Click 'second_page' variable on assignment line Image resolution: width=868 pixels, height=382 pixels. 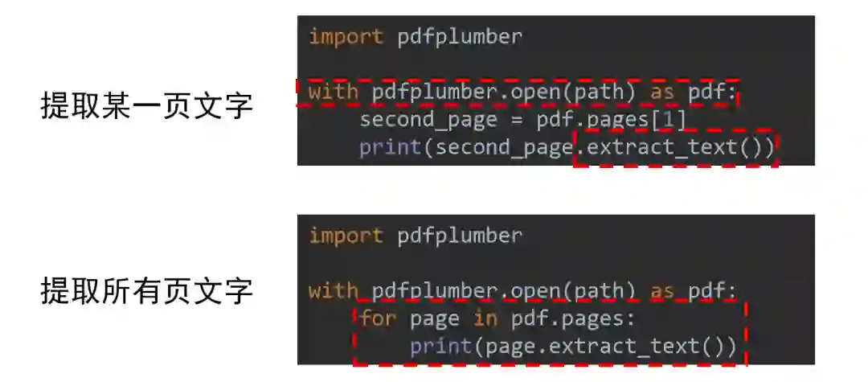point(428,120)
